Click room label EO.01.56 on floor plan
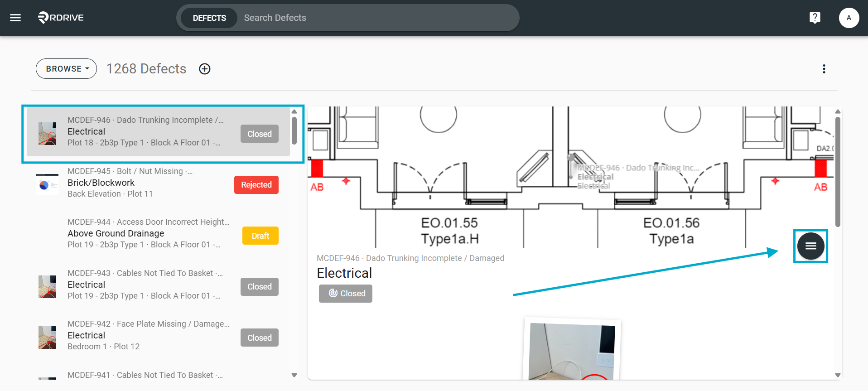Viewport: 868px width, 391px height. pyautogui.click(x=671, y=223)
